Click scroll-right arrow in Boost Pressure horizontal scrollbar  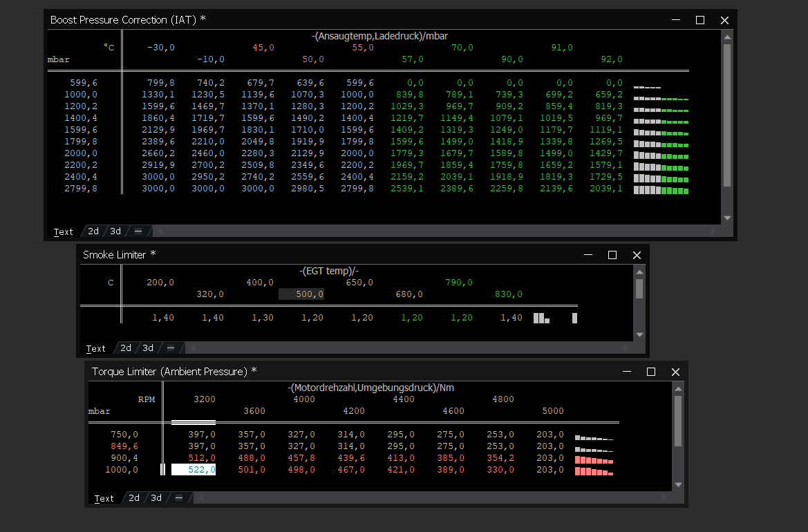713,231
